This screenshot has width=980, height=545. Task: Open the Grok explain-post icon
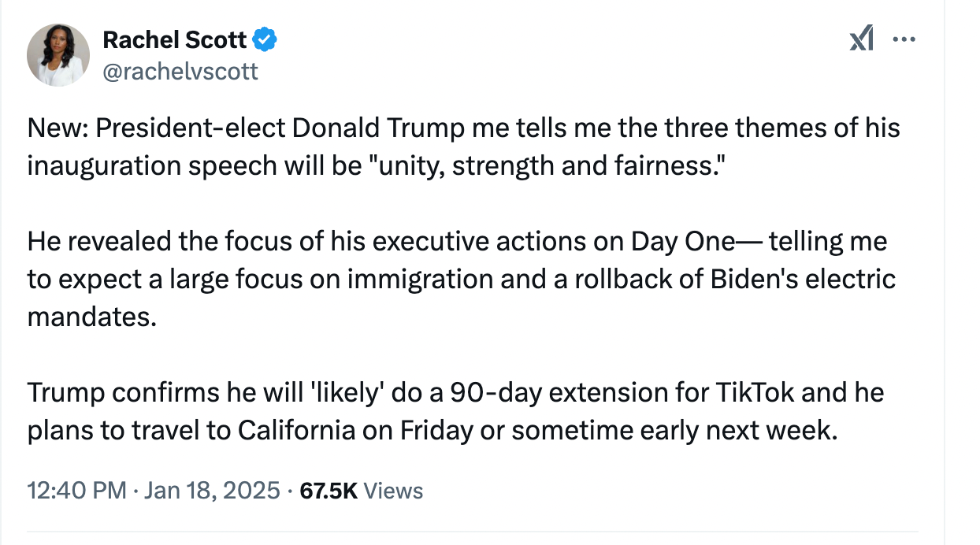[x=862, y=38]
